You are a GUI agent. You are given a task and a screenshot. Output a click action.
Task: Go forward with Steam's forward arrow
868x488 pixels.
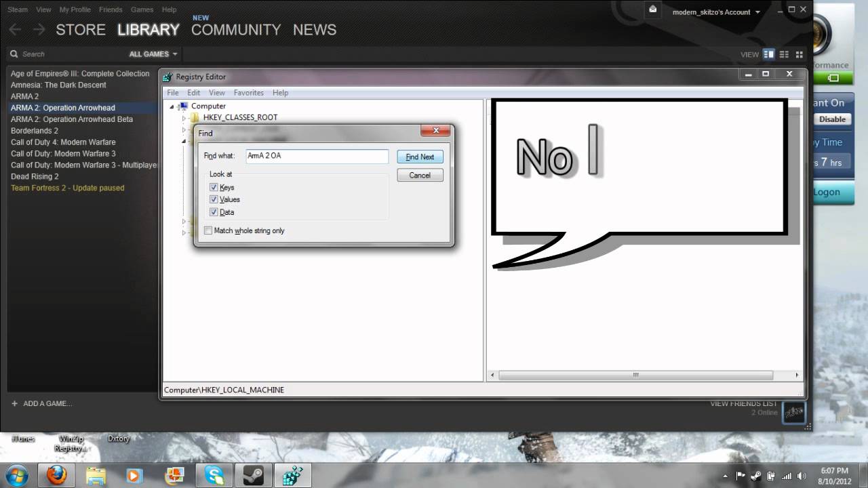click(39, 30)
